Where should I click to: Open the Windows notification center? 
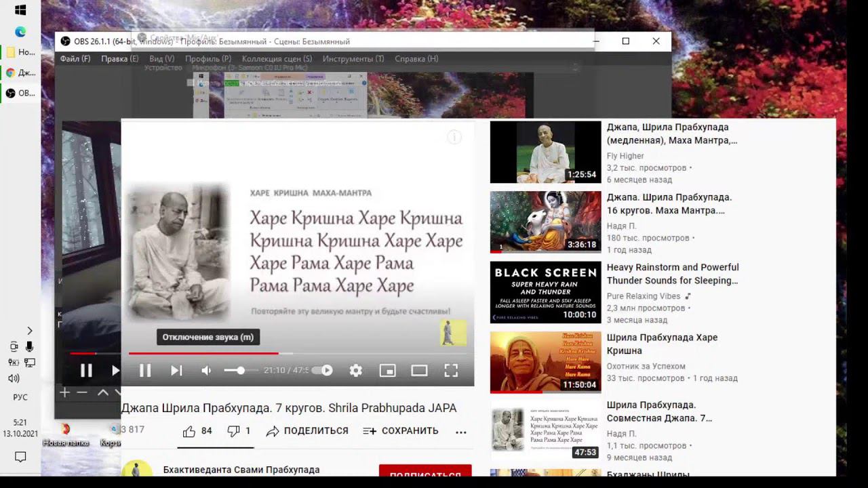(20, 457)
